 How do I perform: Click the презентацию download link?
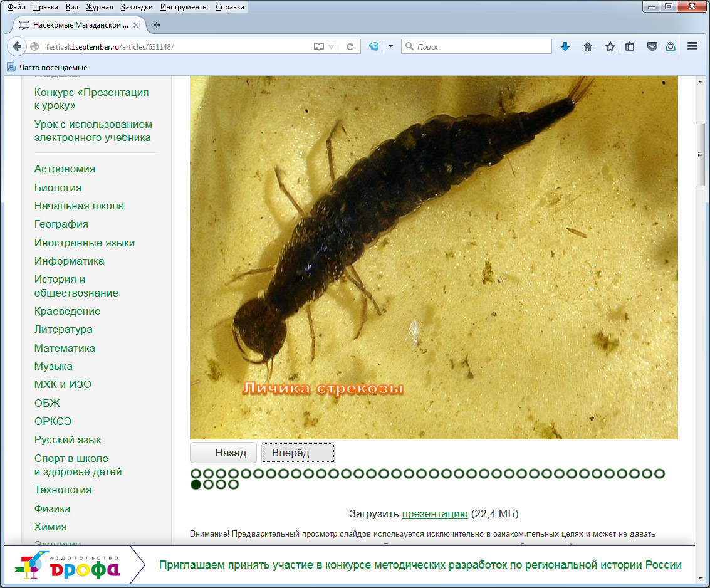434,514
